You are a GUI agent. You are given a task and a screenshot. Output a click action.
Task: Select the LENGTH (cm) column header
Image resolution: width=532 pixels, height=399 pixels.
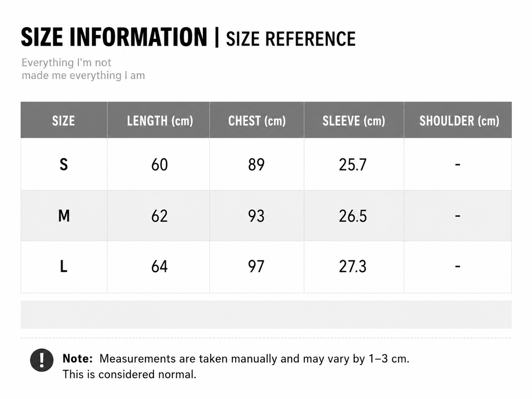coord(160,121)
